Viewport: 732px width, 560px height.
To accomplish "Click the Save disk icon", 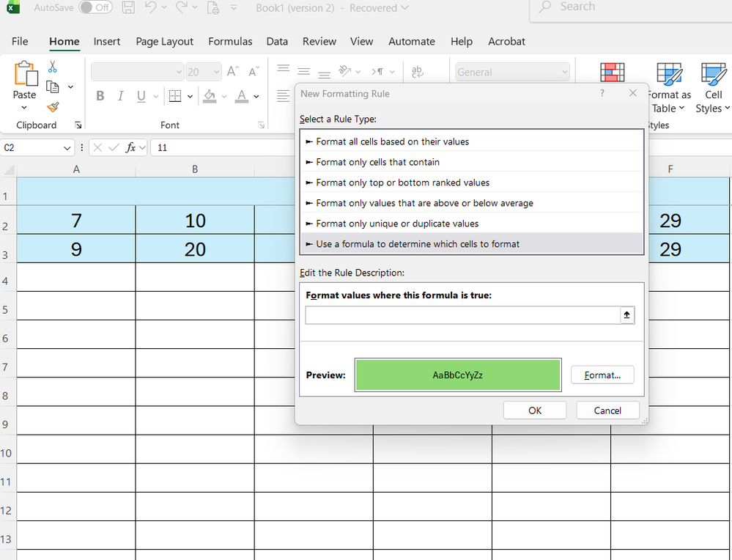I will pyautogui.click(x=128, y=7).
